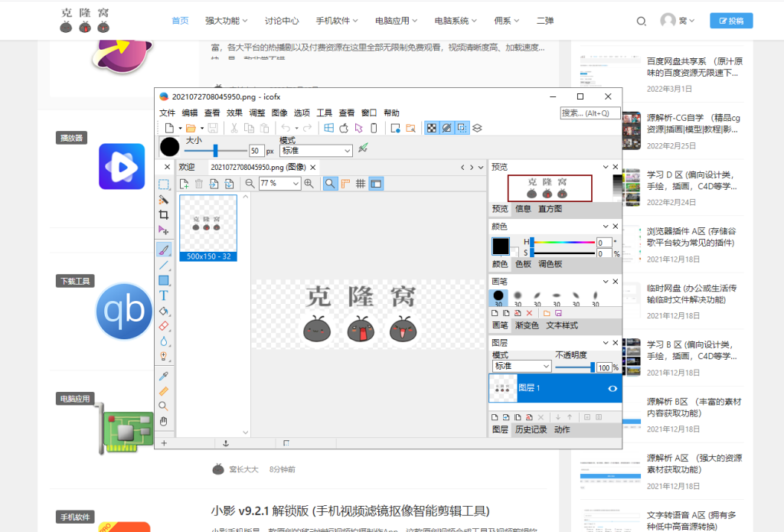The height and width of the screenshot is (532, 784).
Task: Collapse the brush panel chevron
Action: click(x=606, y=282)
